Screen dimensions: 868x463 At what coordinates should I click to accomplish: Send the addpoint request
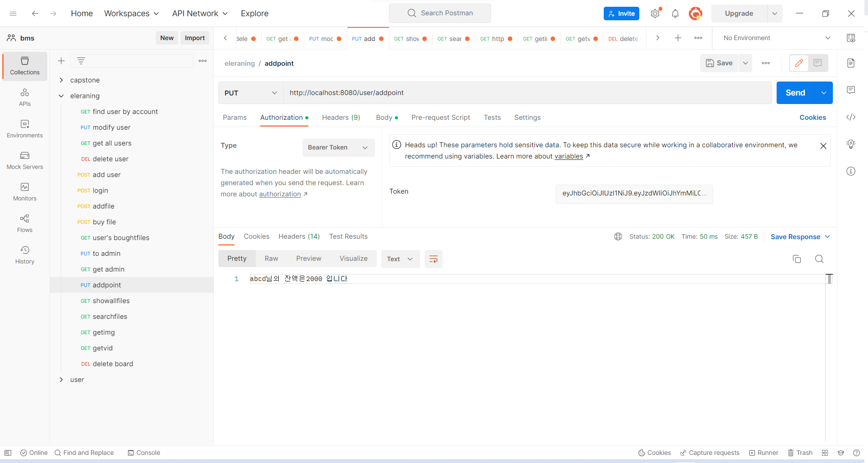coord(795,93)
